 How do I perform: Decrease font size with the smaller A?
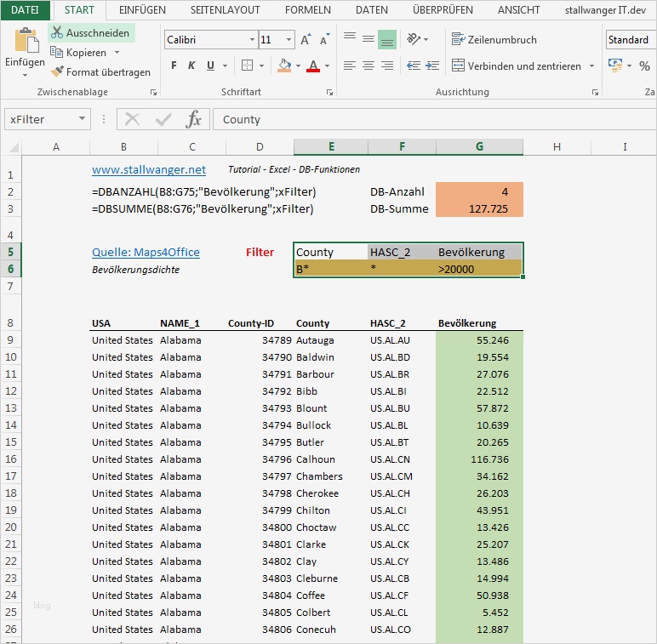(325, 40)
